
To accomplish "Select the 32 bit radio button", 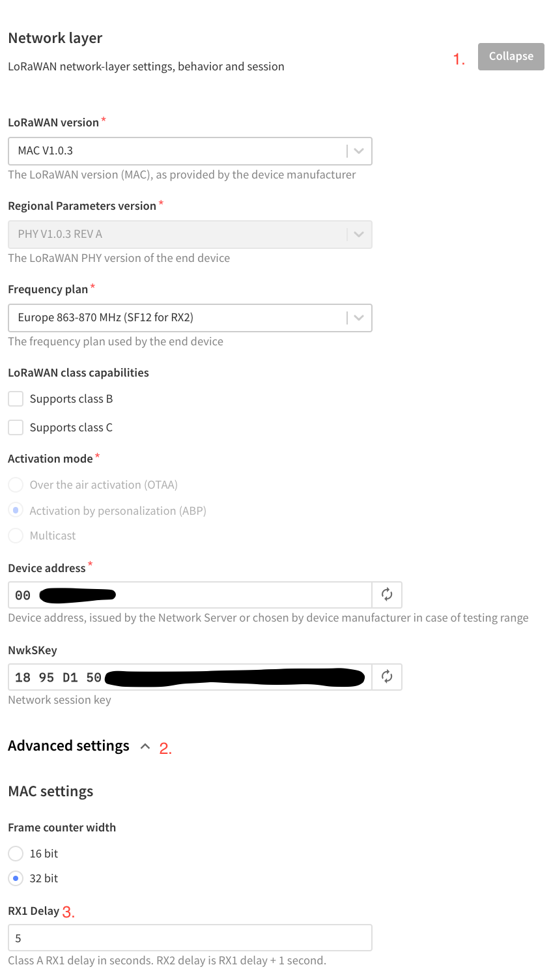I will click(15, 878).
